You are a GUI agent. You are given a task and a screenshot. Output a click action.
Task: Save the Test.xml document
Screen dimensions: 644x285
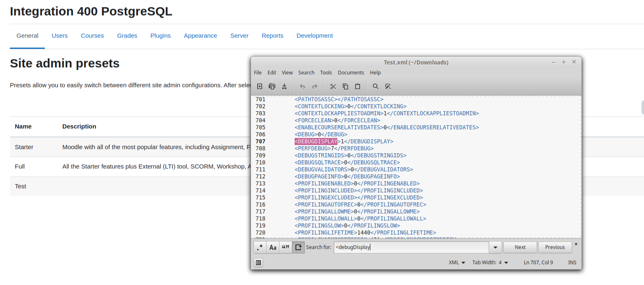click(x=284, y=86)
